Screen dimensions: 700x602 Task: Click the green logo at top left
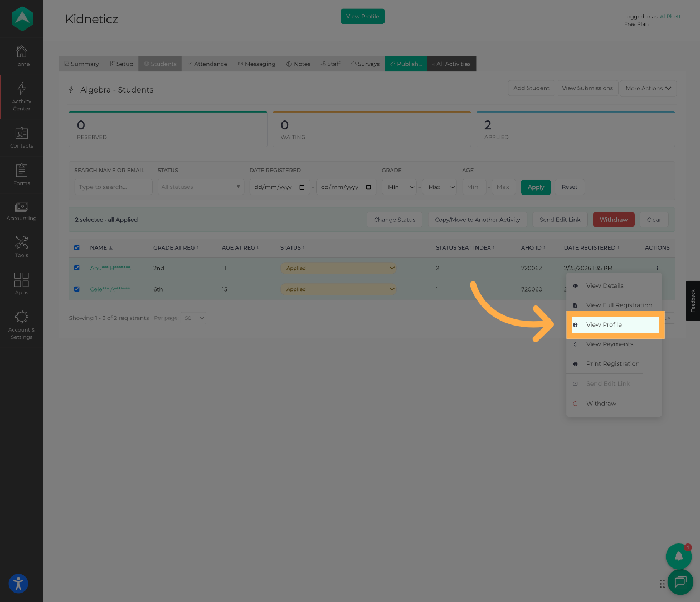(x=22, y=18)
